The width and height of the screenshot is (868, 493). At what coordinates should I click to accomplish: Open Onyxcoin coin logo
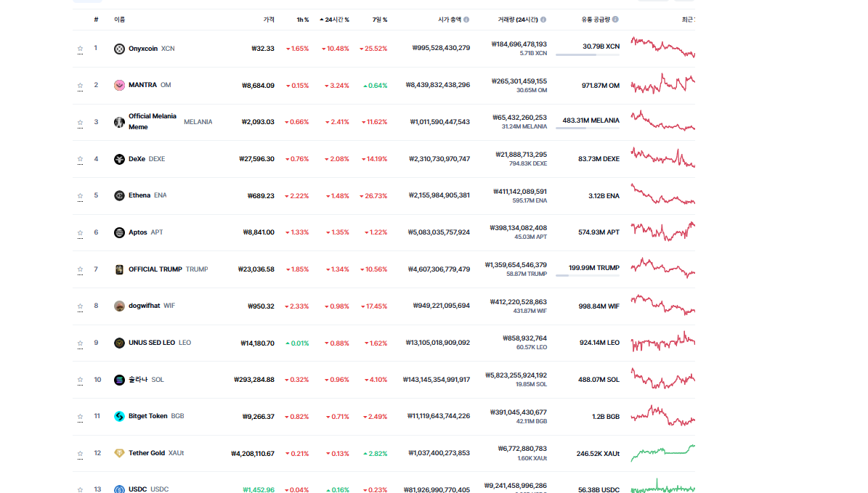[119, 49]
